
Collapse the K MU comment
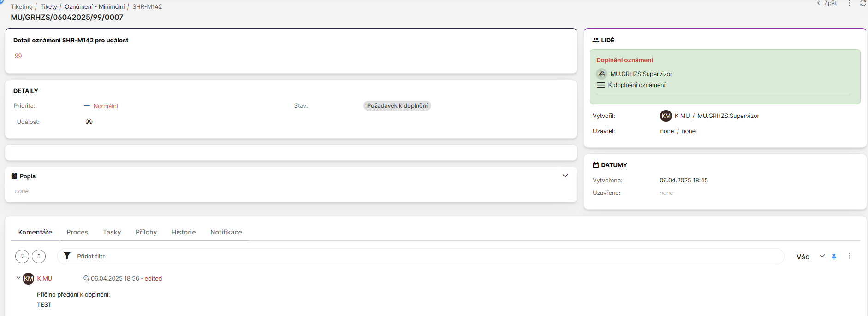pos(18,278)
